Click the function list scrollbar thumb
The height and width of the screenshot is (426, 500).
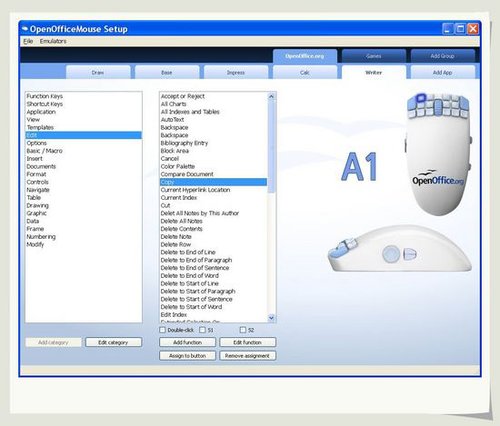pos(271,147)
